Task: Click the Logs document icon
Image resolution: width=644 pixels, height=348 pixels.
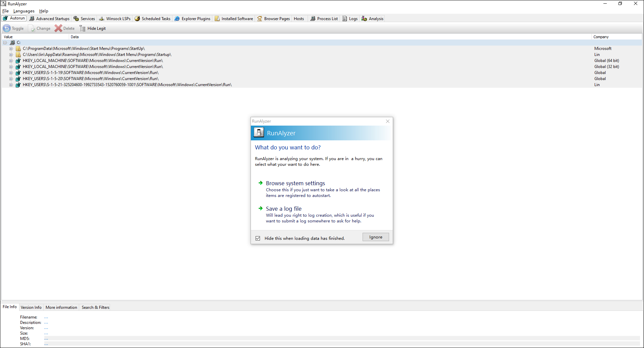Action: pos(344,19)
